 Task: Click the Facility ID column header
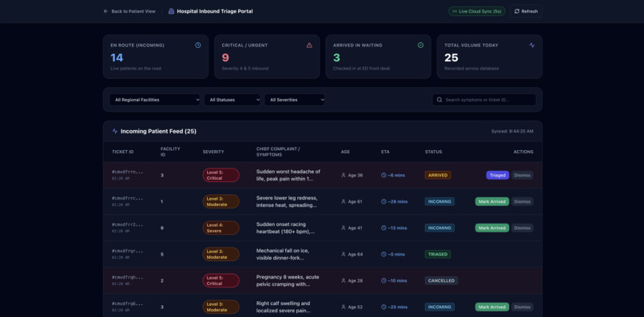click(170, 152)
